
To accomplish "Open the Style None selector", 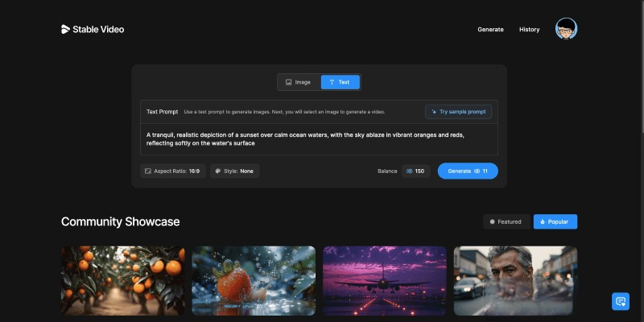I will coord(234,171).
